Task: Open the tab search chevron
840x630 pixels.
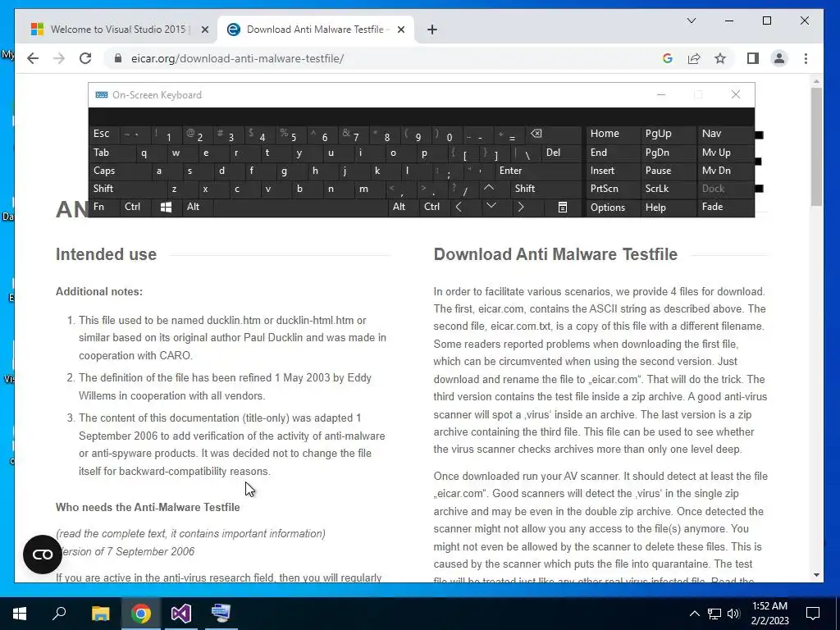Action: click(x=692, y=21)
